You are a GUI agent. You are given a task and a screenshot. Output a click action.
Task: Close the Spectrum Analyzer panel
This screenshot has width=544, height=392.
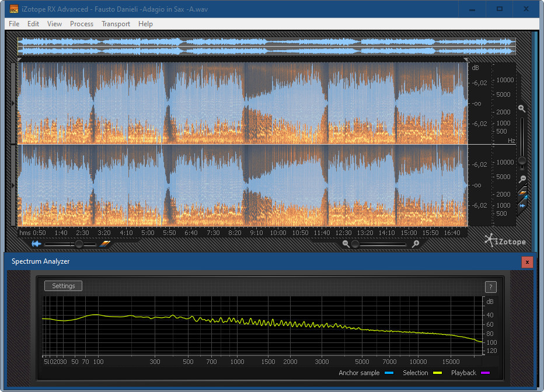coord(527,262)
